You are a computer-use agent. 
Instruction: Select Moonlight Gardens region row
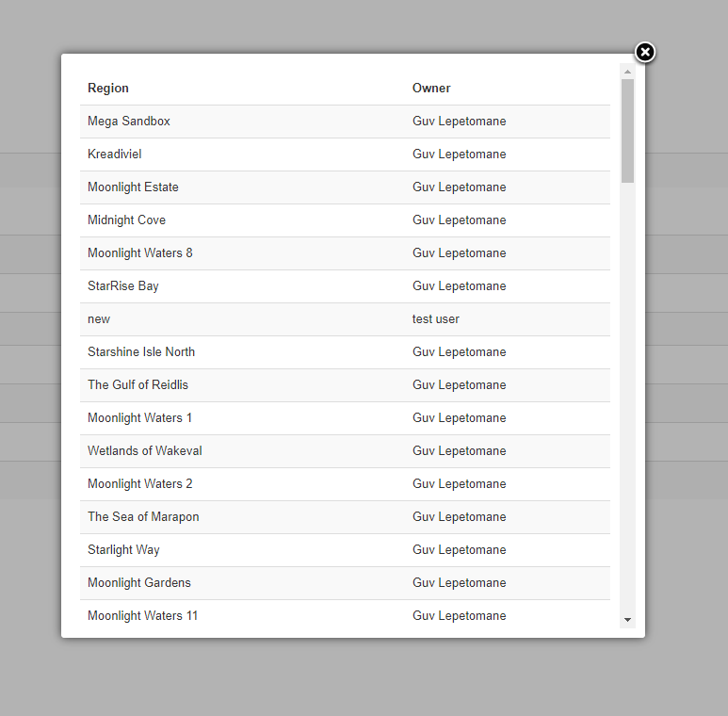pos(345,583)
